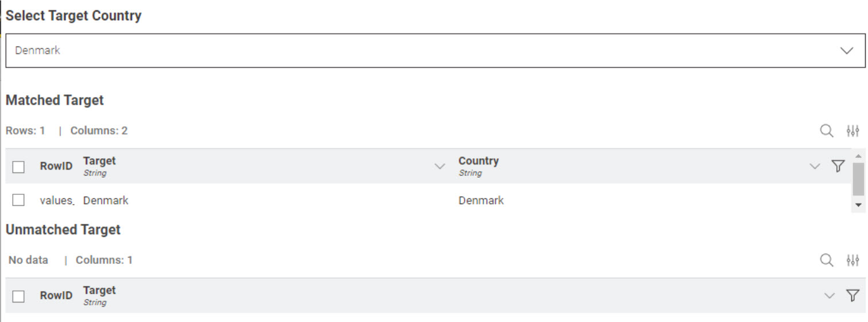Image resolution: width=868 pixels, height=322 pixels.
Task: Check the Denmark row checkbox
Action: coord(18,200)
